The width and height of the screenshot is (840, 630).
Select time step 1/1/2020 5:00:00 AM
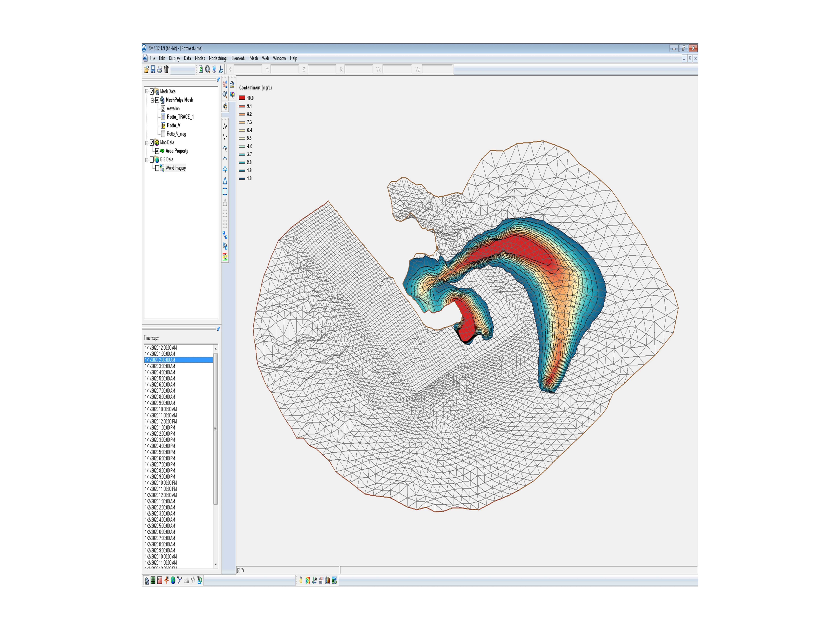point(160,379)
